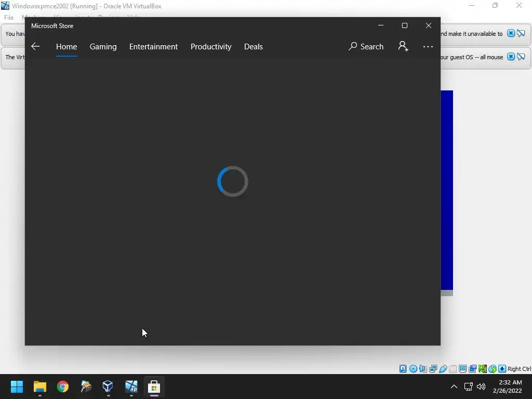Click the VirtualBox recording status icon
This screenshot has width=532, height=399.
coord(472,368)
